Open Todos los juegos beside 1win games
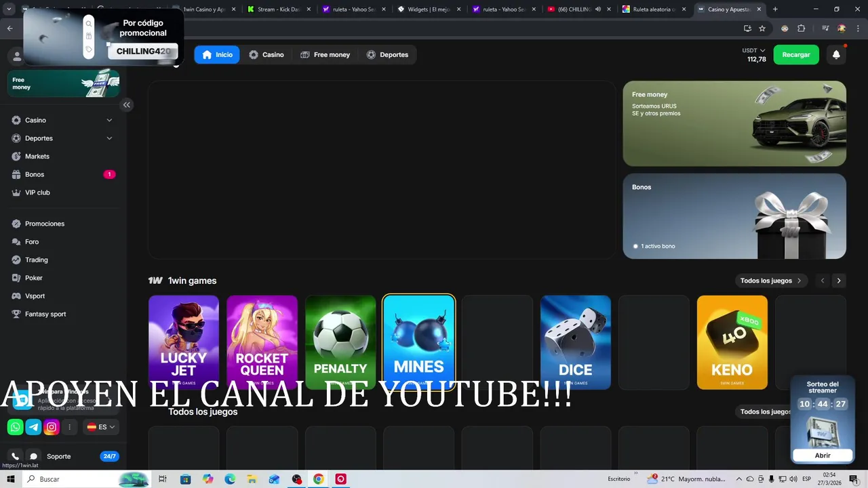This screenshot has width=868, height=488. pos(772,281)
